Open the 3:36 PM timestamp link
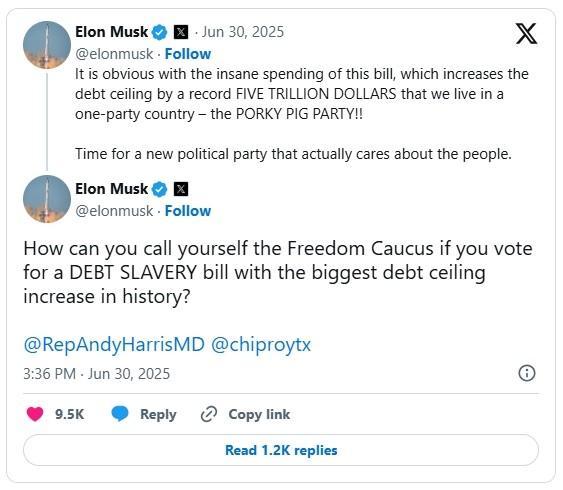 (x=97, y=374)
